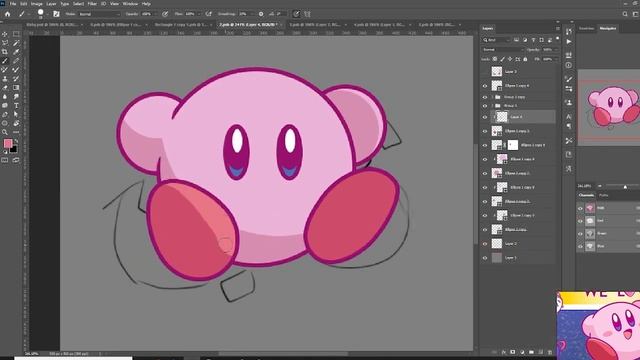640x360 pixels.
Task: Select the Lasso tool
Action: pos(5,43)
